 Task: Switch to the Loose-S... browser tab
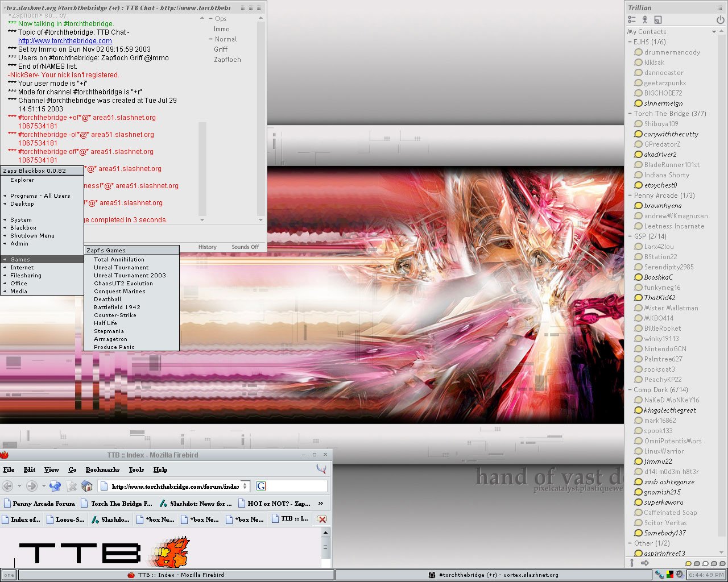pos(65,519)
